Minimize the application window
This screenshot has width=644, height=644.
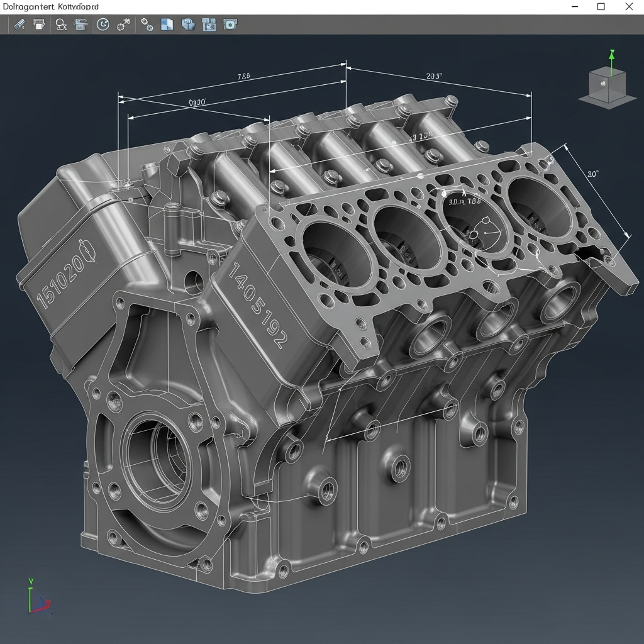point(575,6)
